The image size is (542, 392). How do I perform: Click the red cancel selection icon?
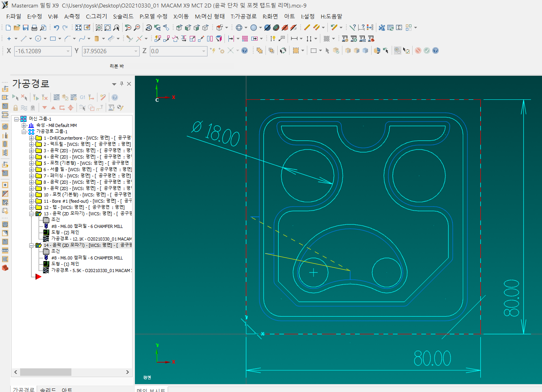418,50
